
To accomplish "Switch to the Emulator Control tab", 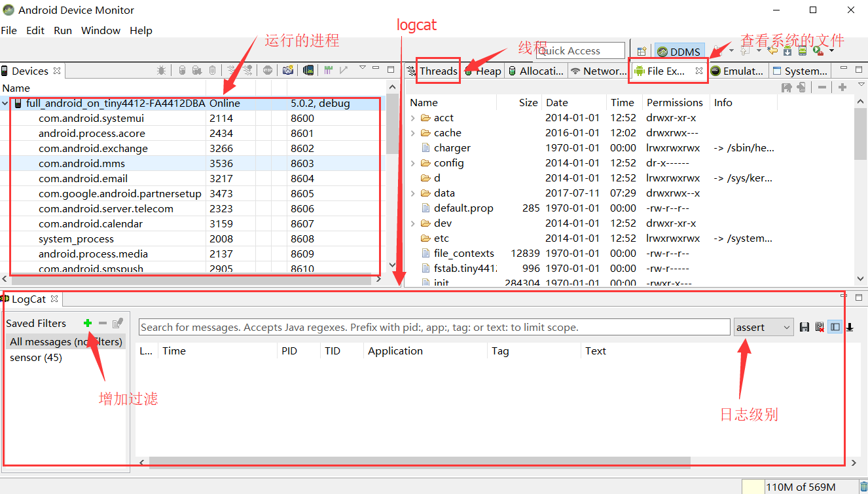I will pyautogui.click(x=738, y=71).
